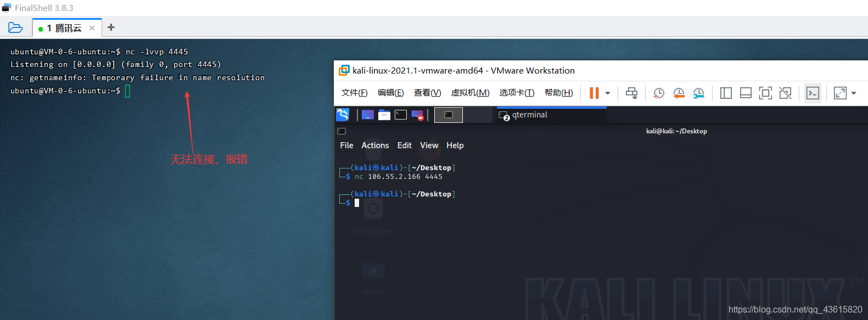Select the highlighted terminal taskbar button
Image resolution: width=868 pixels, height=320 pixels.
pos(449,115)
